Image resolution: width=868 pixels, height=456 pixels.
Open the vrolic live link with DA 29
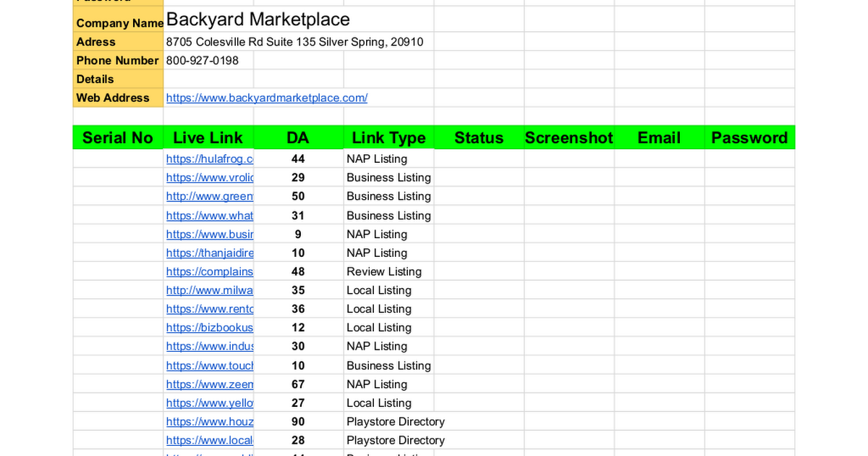point(210,177)
